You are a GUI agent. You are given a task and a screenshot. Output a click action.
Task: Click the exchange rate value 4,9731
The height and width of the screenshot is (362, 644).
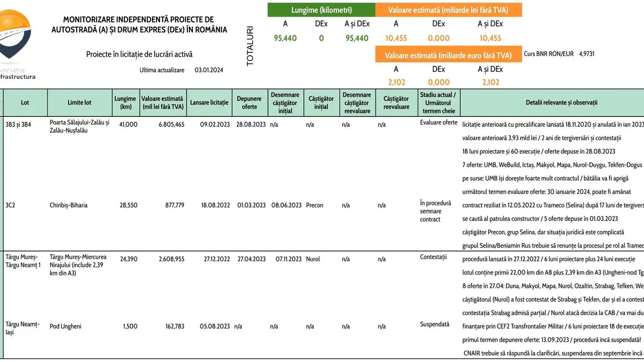coord(587,54)
